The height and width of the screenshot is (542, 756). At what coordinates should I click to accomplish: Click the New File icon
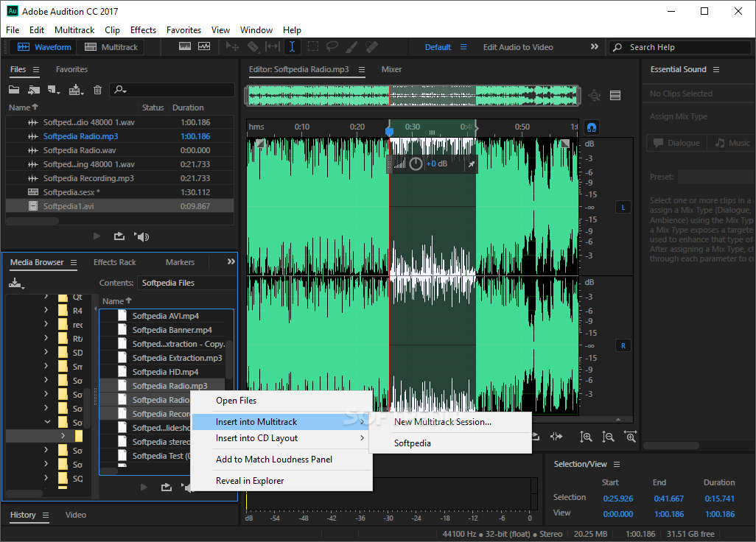[54, 90]
